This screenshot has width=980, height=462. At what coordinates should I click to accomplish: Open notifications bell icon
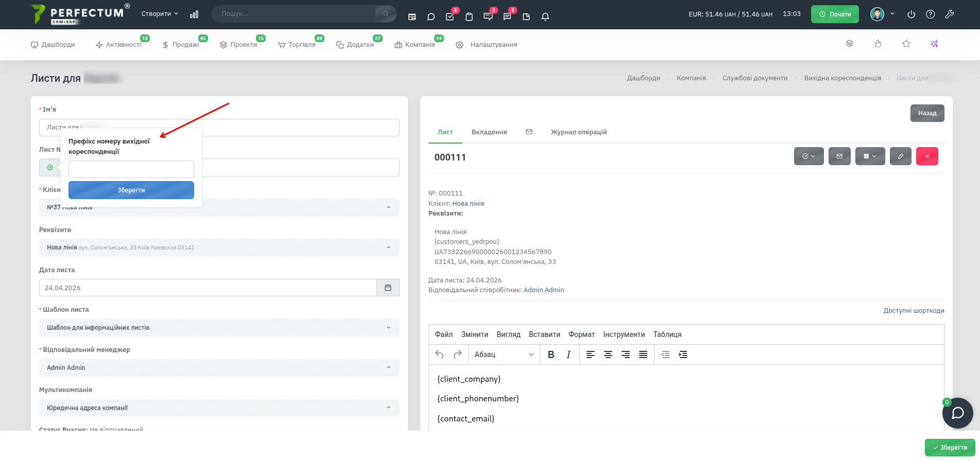545,16
